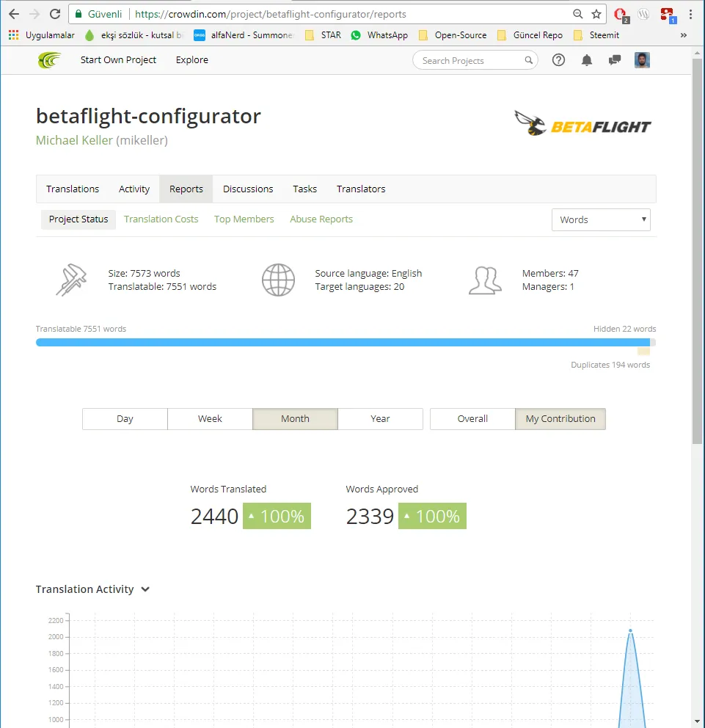Screen dimensions: 705x728
Task: Click the Betaflight project logo
Action: [x=582, y=123]
